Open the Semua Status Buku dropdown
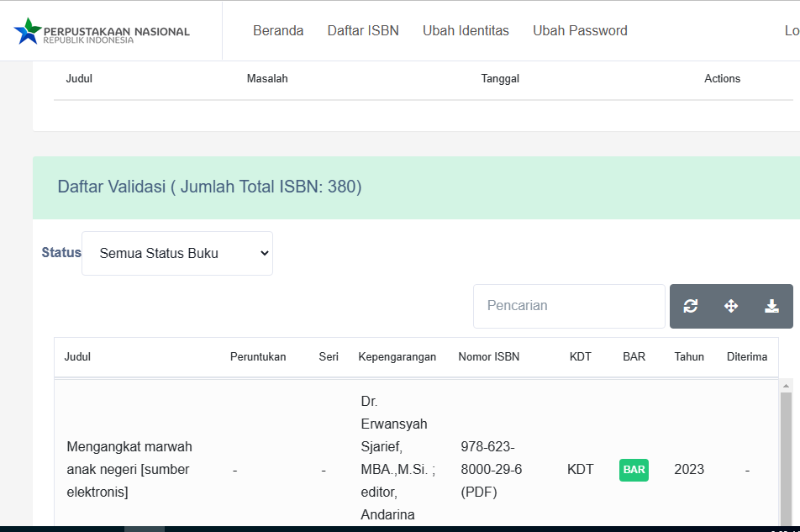This screenshot has width=800, height=532. [x=177, y=254]
